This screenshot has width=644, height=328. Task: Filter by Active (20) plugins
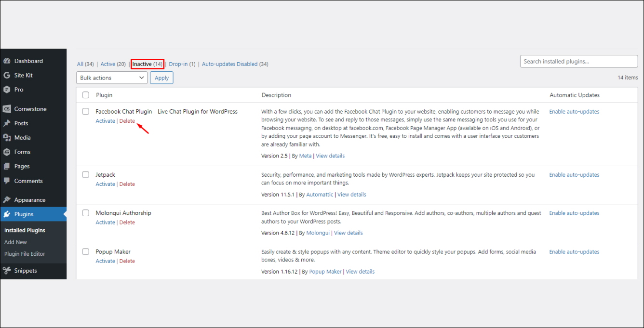113,64
